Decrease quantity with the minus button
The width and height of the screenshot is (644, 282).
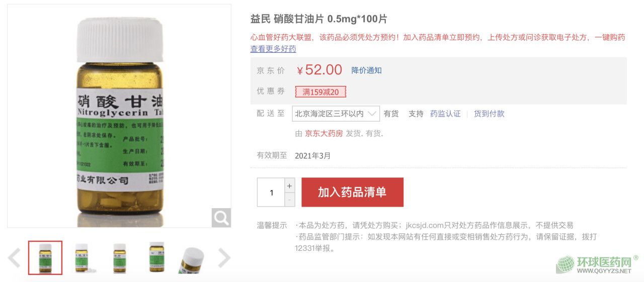coord(289,200)
